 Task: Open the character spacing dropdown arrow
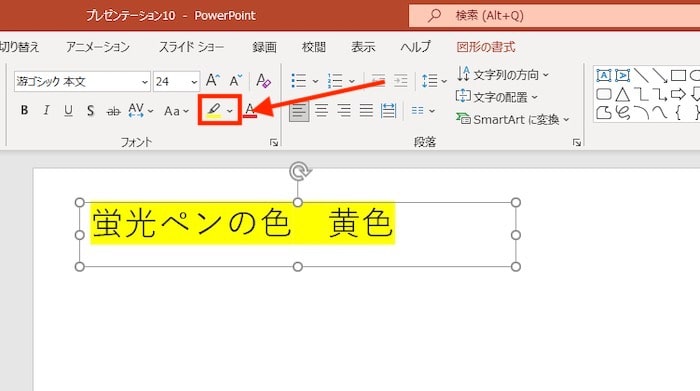point(150,111)
